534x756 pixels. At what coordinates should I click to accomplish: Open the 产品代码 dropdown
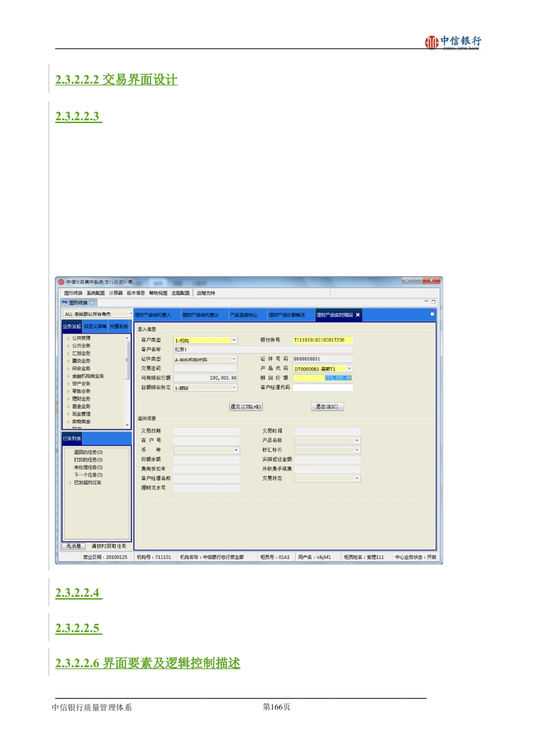point(350,369)
